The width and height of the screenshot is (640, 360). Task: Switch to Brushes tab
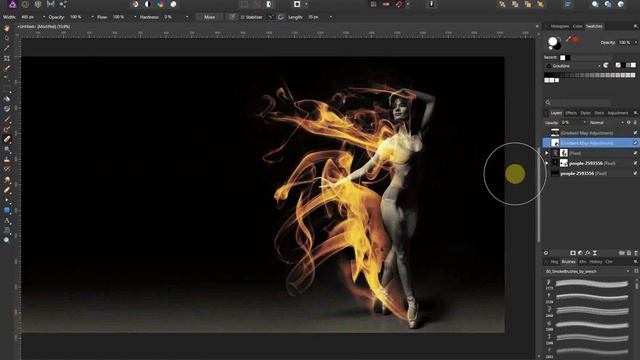pos(569,262)
